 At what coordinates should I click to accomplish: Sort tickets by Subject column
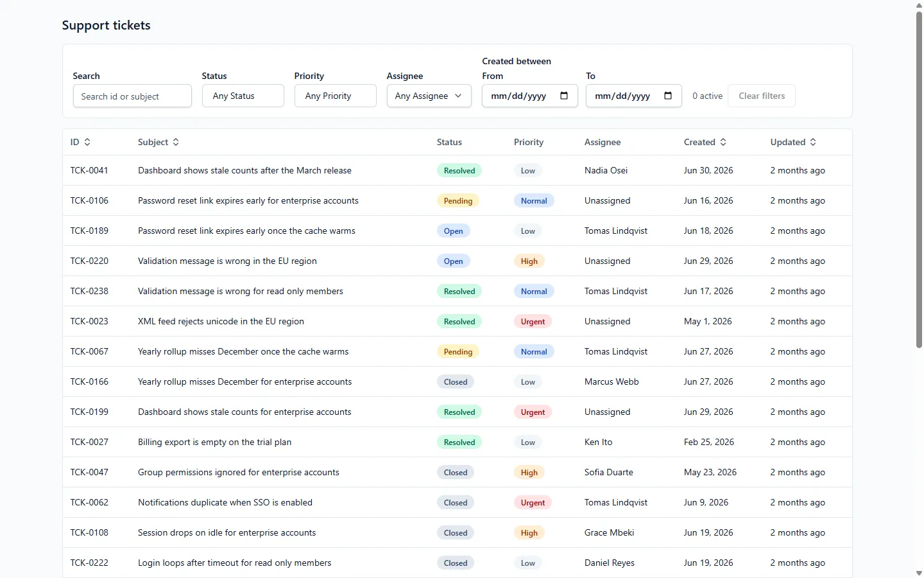click(158, 142)
